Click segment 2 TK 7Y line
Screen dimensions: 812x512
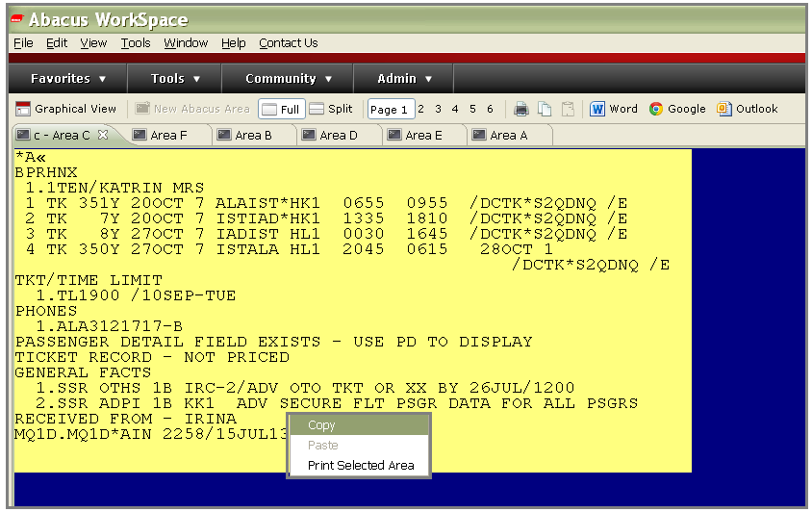[x=326, y=218]
